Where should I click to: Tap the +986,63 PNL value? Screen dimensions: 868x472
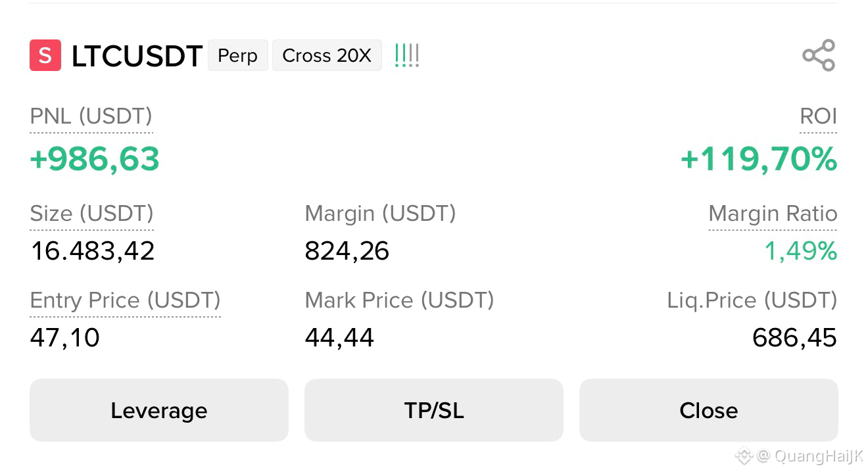(x=95, y=160)
